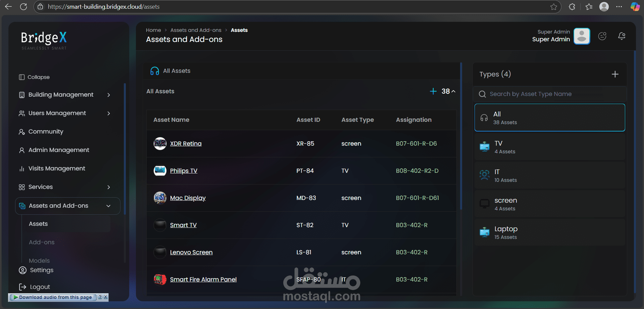Open Mac Display asset link
The width and height of the screenshot is (644, 309).
(x=188, y=198)
